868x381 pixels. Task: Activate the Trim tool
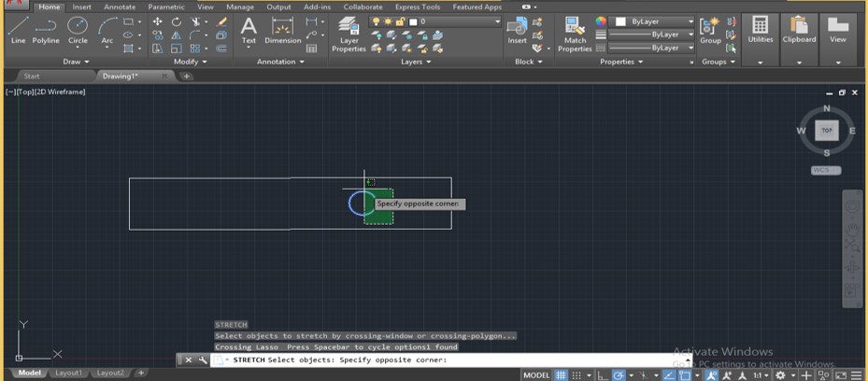(x=195, y=21)
